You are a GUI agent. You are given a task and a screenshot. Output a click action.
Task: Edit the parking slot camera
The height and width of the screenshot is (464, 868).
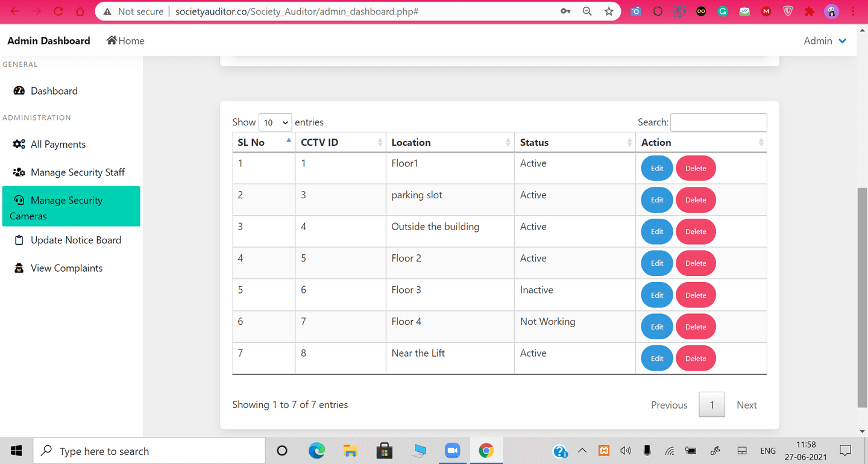coord(657,200)
